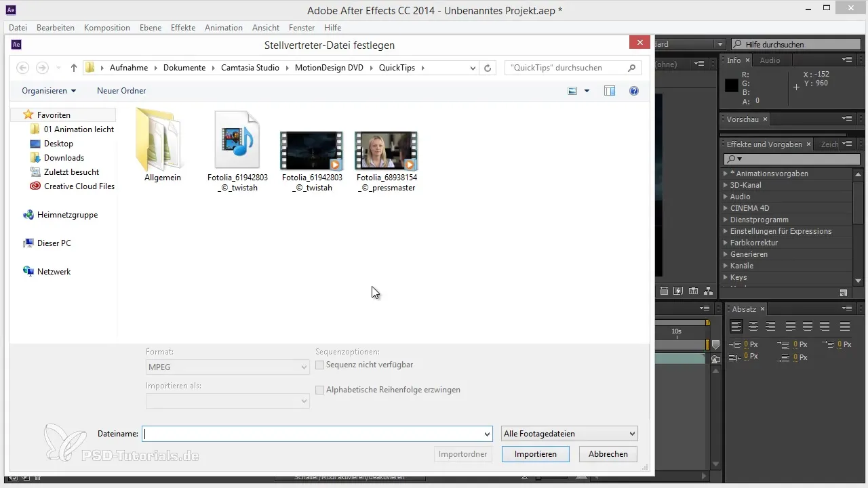Change view layout icon in dialog
Screen dimensions: 868x488
coord(573,91)
